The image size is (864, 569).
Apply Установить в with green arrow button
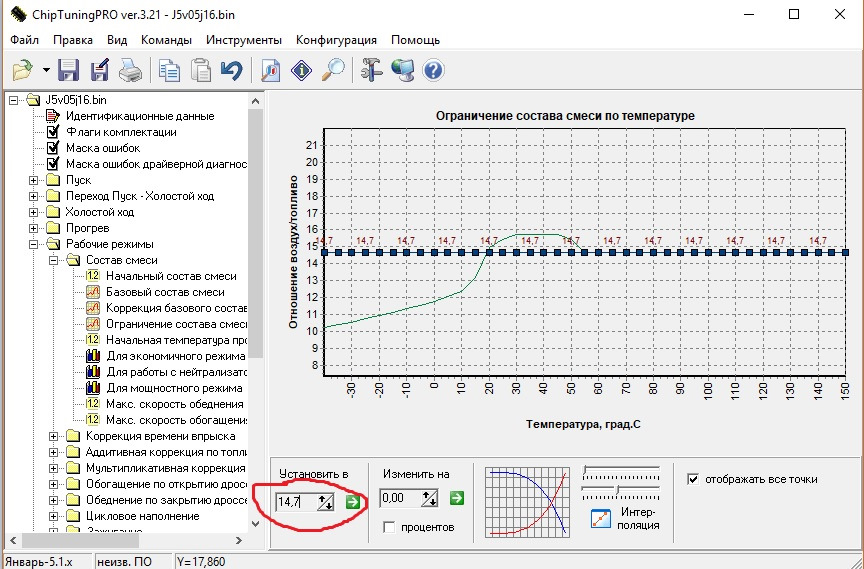[x=353, y=502]
